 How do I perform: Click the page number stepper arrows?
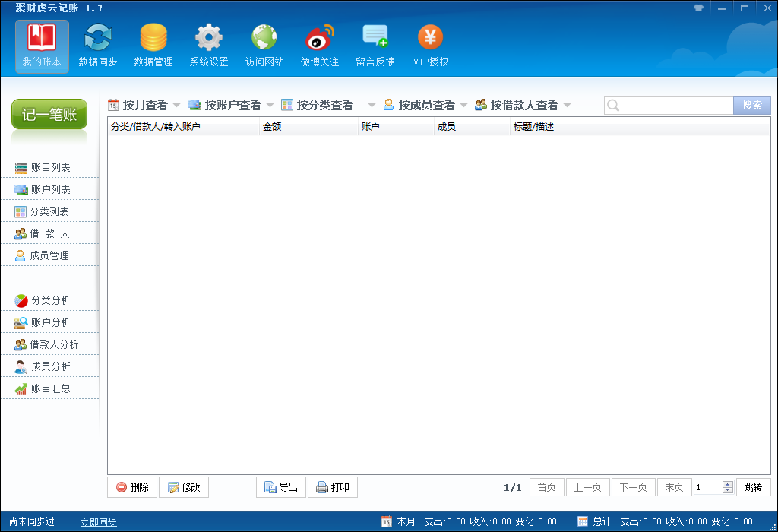pos(728,486)
